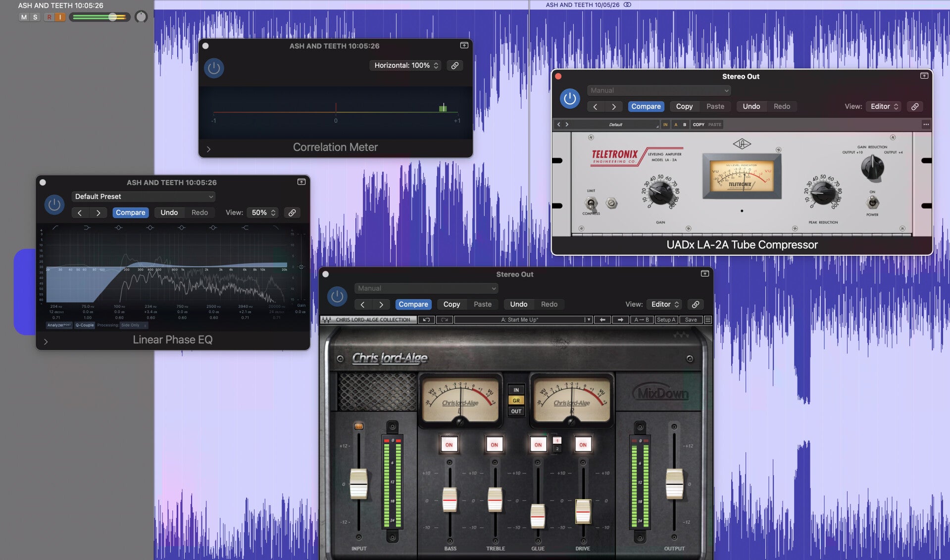
Task: Solo the ASH AND TEETH track
Action: point(35,17)
